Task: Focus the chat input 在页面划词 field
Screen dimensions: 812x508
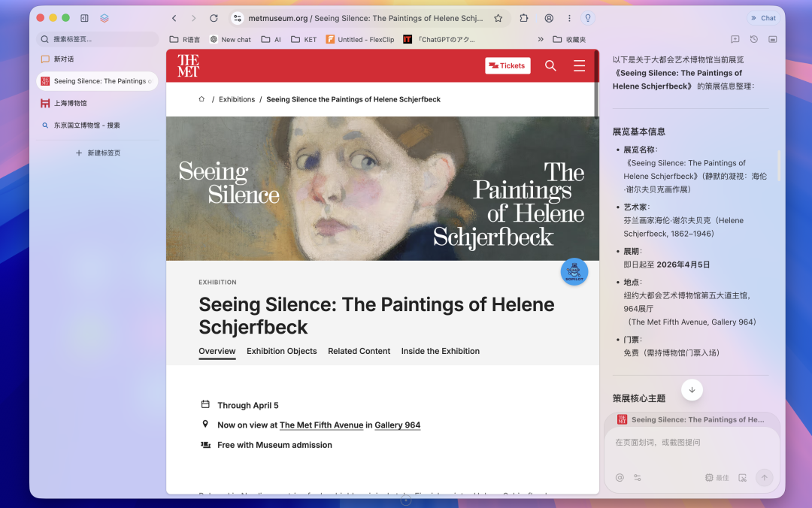Action: coord(692,443)
